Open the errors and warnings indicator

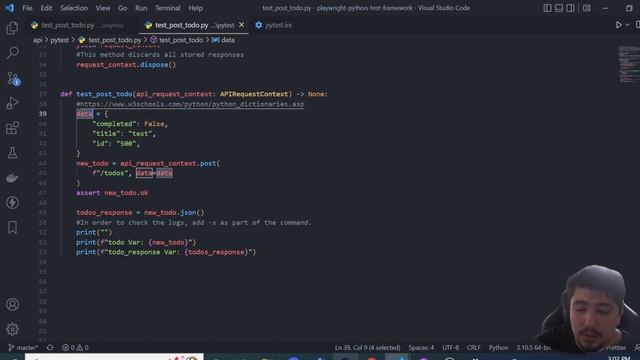75,348
